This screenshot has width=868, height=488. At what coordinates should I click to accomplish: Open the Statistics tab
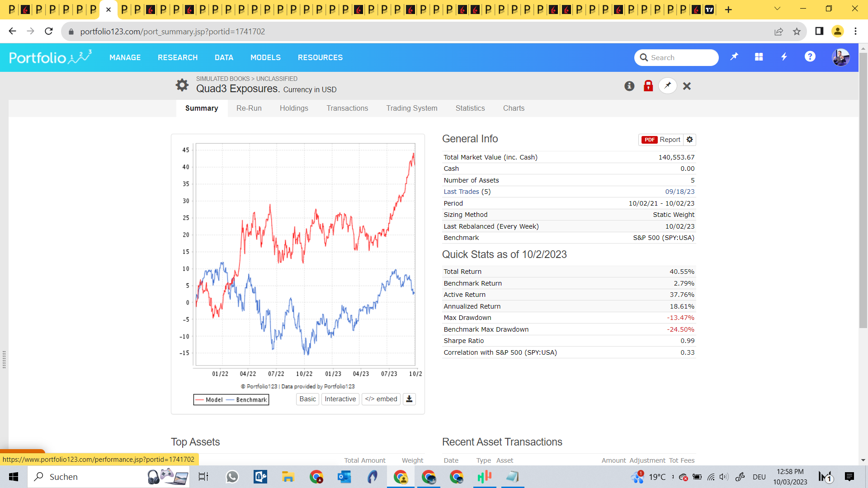[470, 108]
